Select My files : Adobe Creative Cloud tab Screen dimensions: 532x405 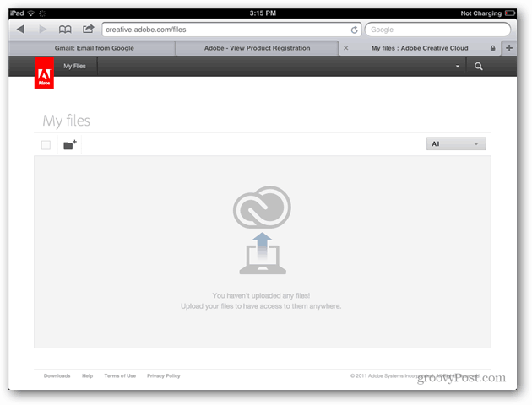420,48
